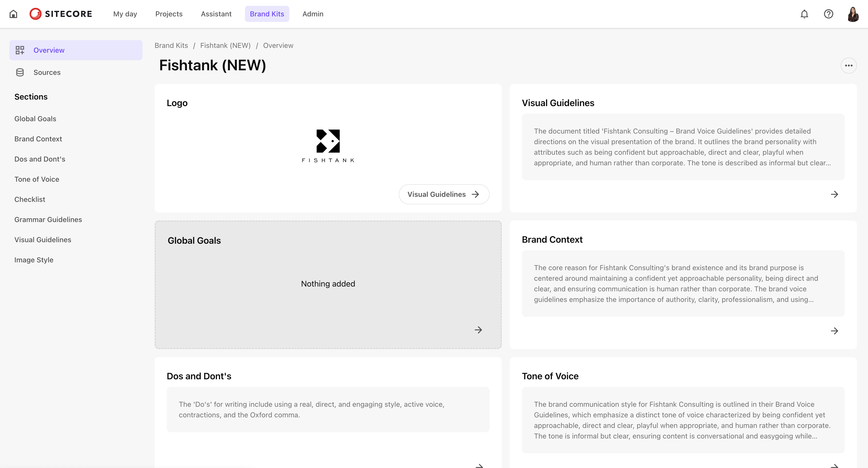Click Fishtank (NEW) breadcrumb
This screenshot has width=868, height=468.
[x=226, y=45]
